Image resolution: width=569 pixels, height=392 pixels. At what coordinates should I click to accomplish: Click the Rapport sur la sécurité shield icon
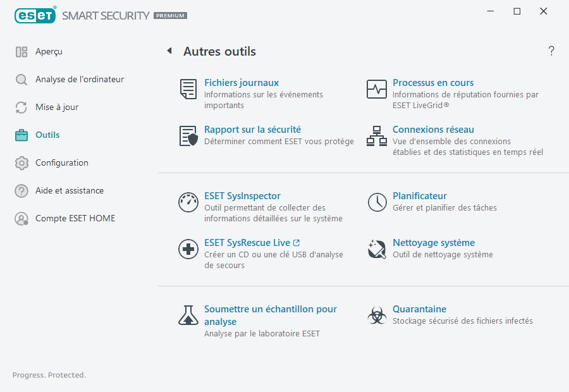pos(188,136)
